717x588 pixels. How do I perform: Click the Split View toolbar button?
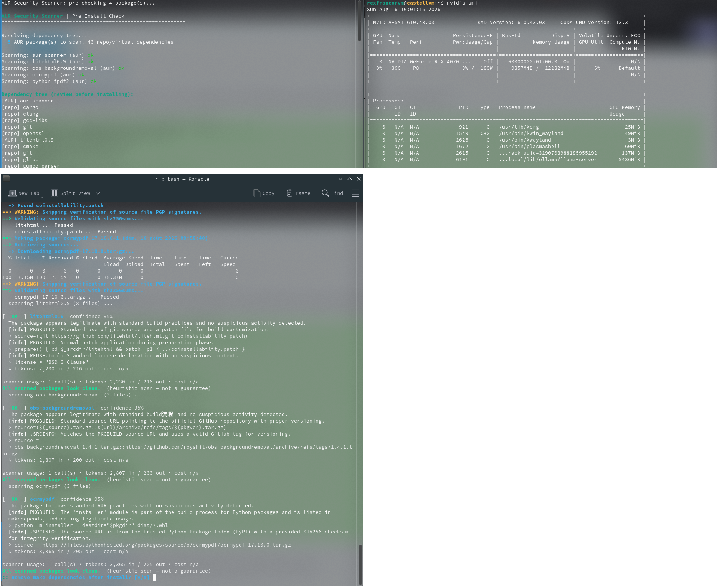pos(71,193)
